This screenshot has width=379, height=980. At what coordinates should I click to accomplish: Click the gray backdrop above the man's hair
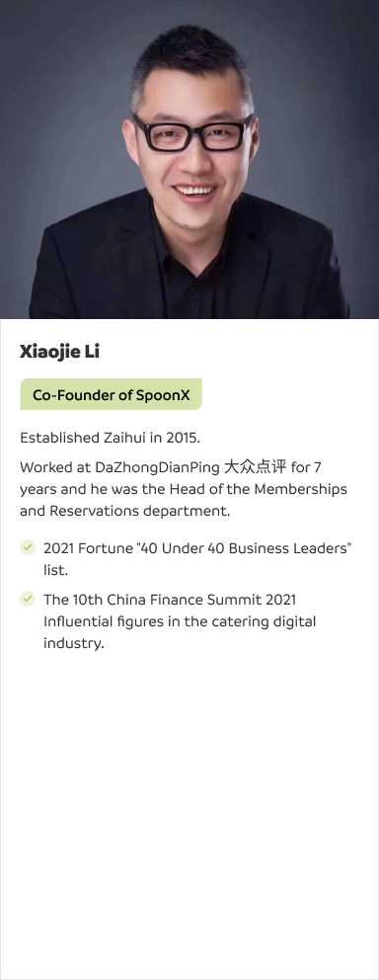(188, 16)
